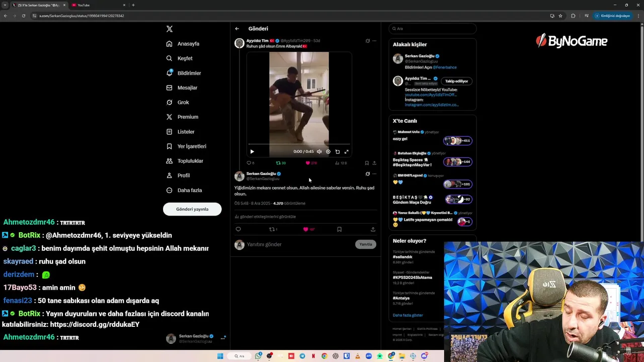
Task: Enter video fullscreen mode
Action: 346,151
